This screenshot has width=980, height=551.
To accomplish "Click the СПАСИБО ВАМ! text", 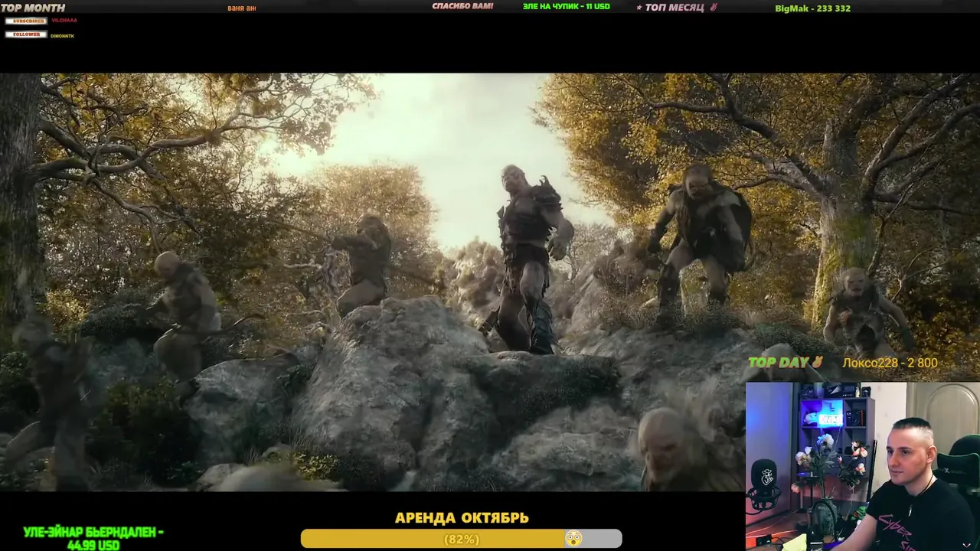I will coord(462,6).
